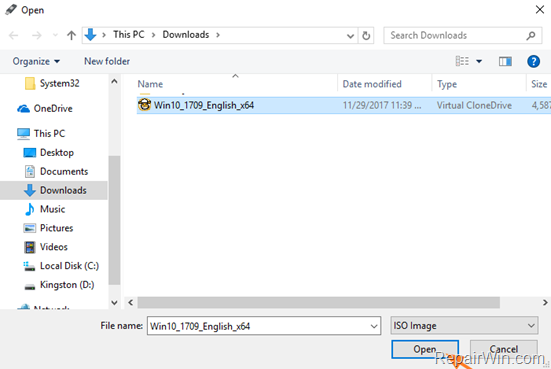
Task: Close the Open dialog window
Action: pyautogui.click(x=540, y=10)
